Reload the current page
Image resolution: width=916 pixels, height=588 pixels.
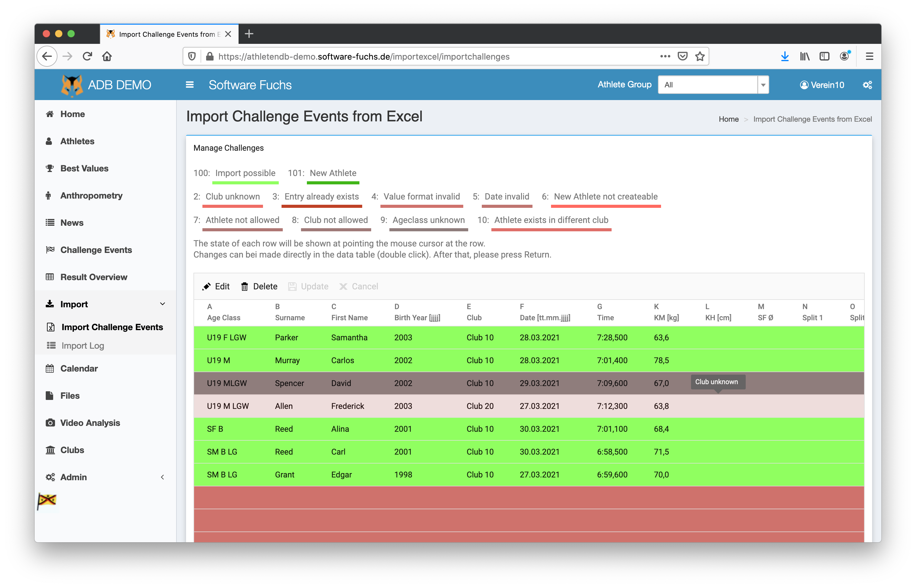point(87,57)
